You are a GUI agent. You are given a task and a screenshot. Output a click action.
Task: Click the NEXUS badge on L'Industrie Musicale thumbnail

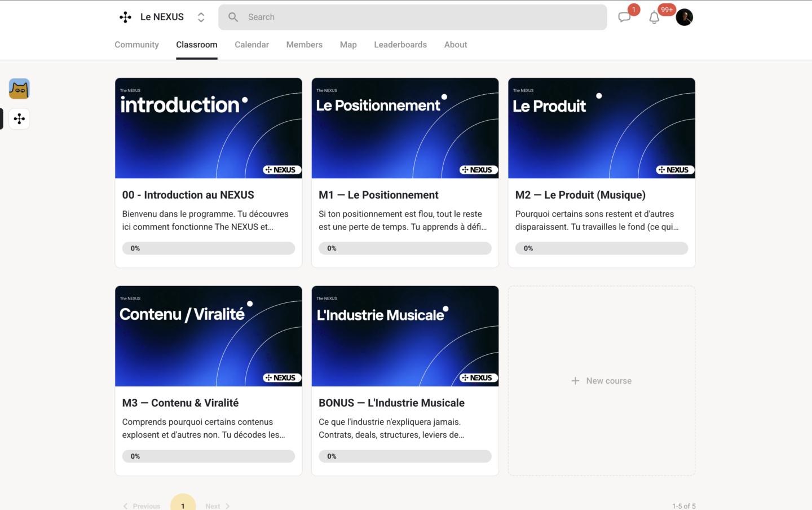pos(479,378)
